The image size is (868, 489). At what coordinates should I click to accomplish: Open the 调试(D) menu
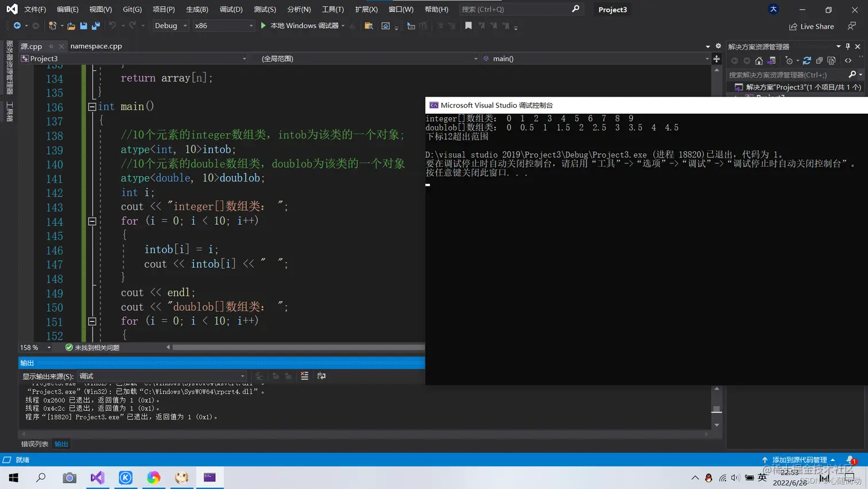point(231,9)
